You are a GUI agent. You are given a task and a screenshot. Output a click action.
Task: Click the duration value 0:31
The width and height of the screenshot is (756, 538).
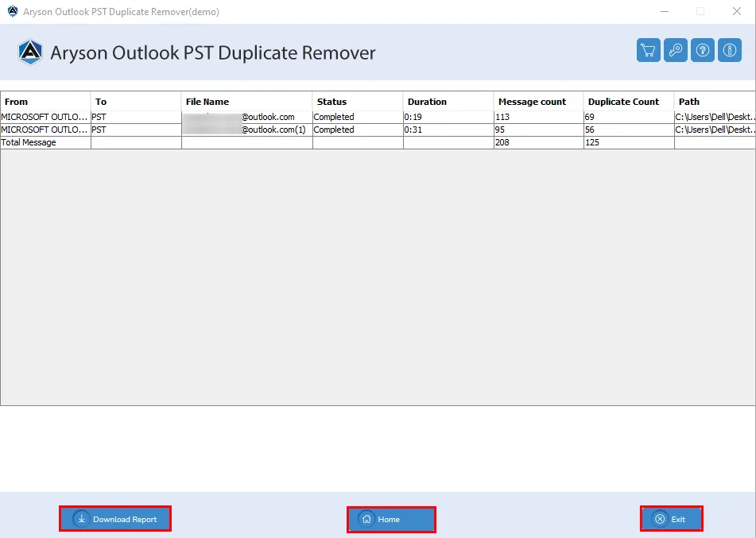[x=448, y=130]
